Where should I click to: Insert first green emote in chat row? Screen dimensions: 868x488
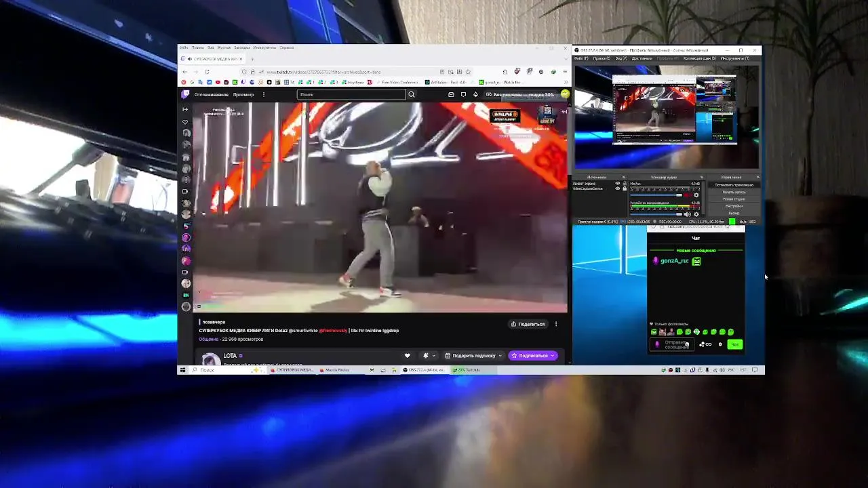654,331
